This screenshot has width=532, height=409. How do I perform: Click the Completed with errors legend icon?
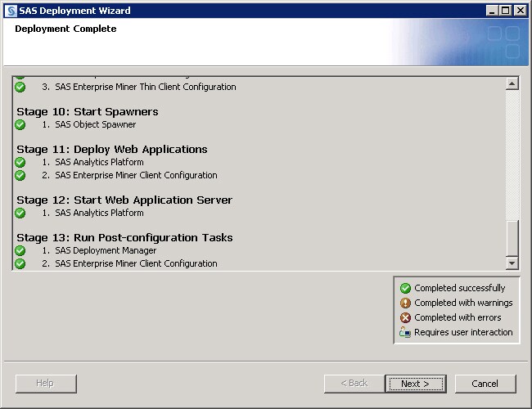pos(405,317)
